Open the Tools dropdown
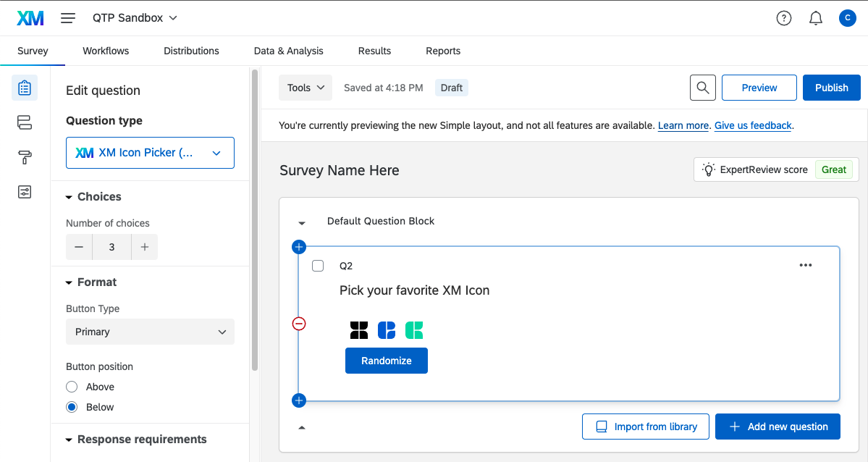Image resolution: width=868 pixels, height=462 pixels. 306,88
